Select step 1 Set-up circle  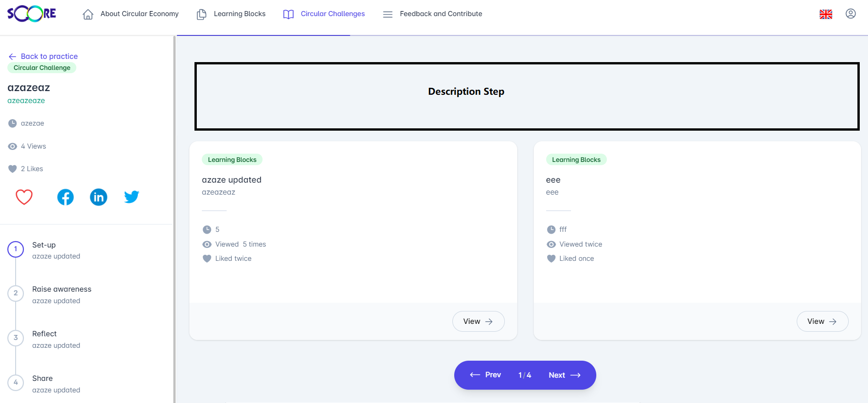(x=16, y=249)
